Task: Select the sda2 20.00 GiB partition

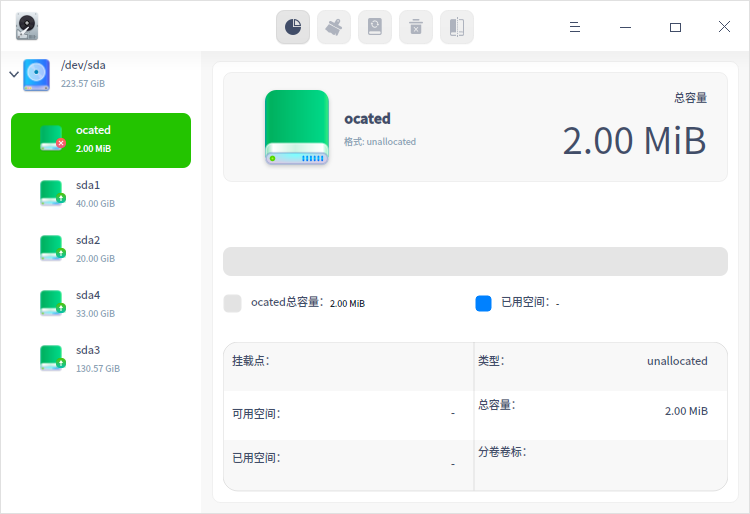Action: pos(101,249)
